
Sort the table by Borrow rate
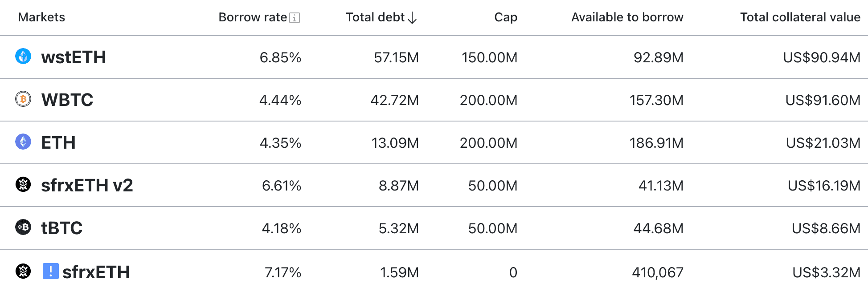coord(252,17)
